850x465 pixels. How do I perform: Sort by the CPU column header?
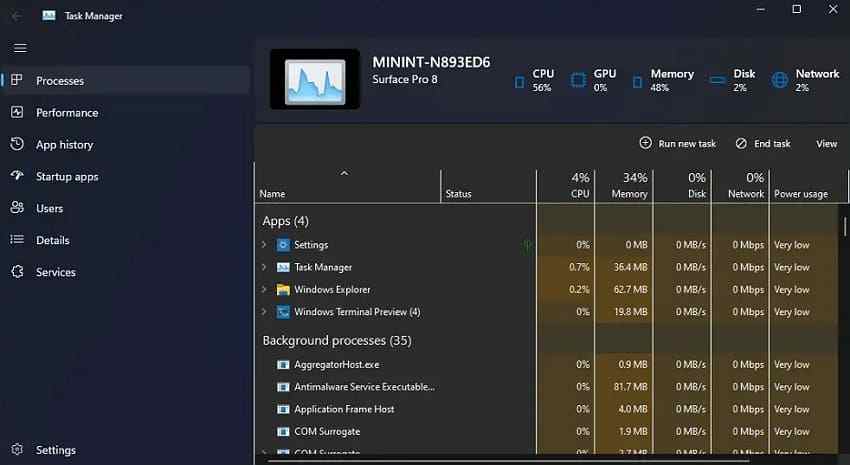(565, 185)
